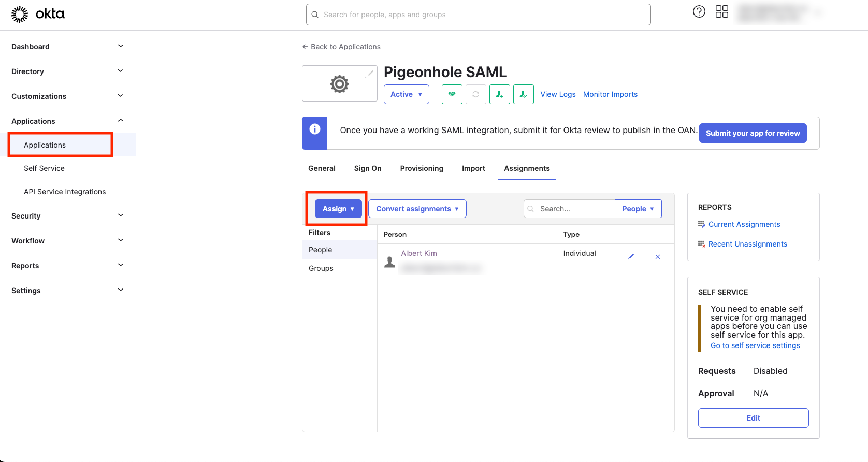This screenshot has width=868, height=462.
Task: Focus the top people, apps, groups search
Action: tap(478, 15)
